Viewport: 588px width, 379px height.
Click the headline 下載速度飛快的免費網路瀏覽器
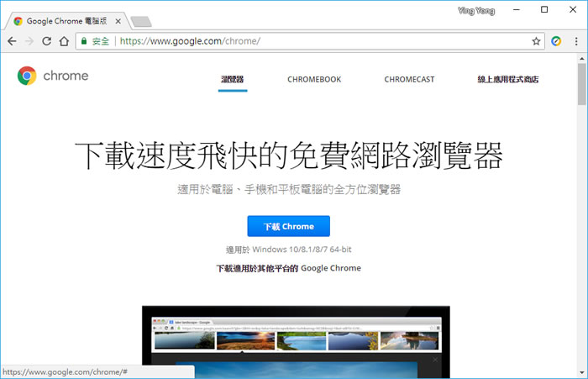click(x=289, y=155)
